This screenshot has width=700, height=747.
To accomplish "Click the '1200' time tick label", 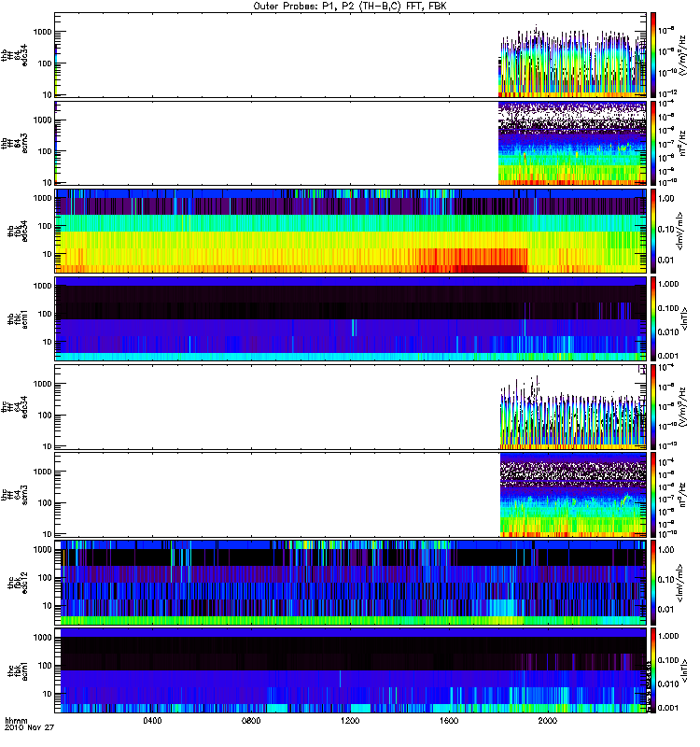I will tap(350, 720).
